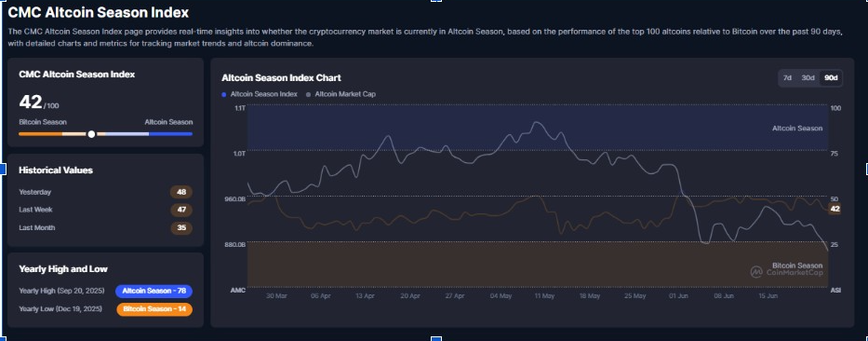Click the Altcoin Season - 78 badge

(x=154, y=291)
